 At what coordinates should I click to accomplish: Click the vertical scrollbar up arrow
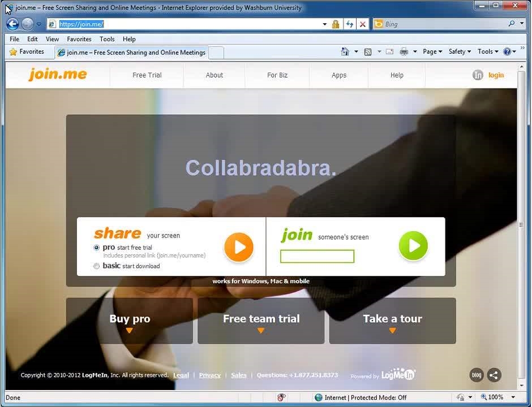tap(521, 67)
